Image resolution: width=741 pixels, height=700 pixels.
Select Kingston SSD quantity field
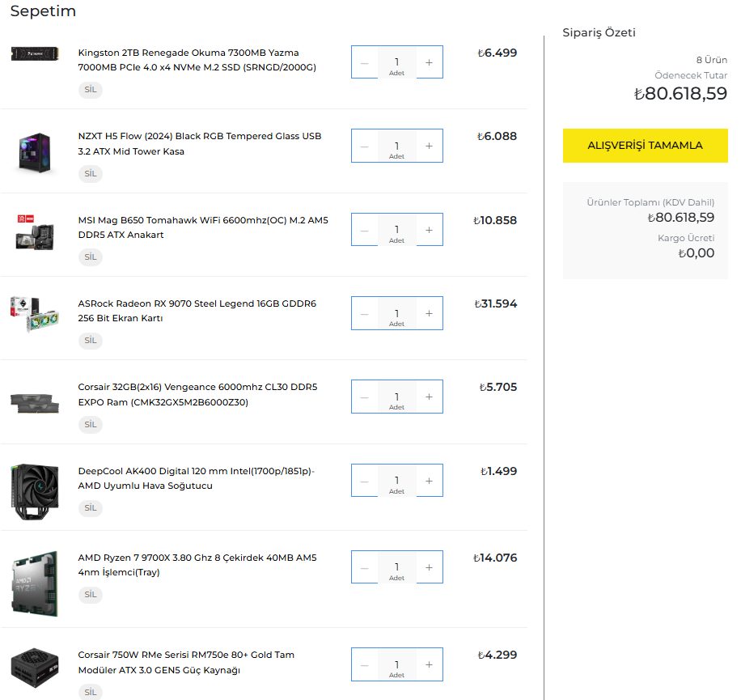click(397, 62)
